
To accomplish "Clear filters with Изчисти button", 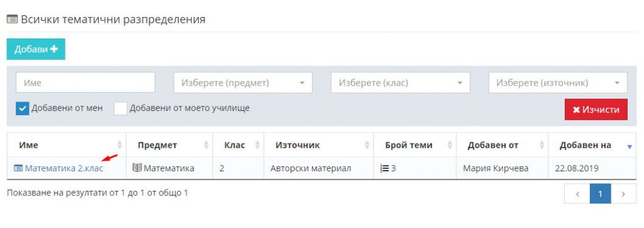I will click(596, 110).
